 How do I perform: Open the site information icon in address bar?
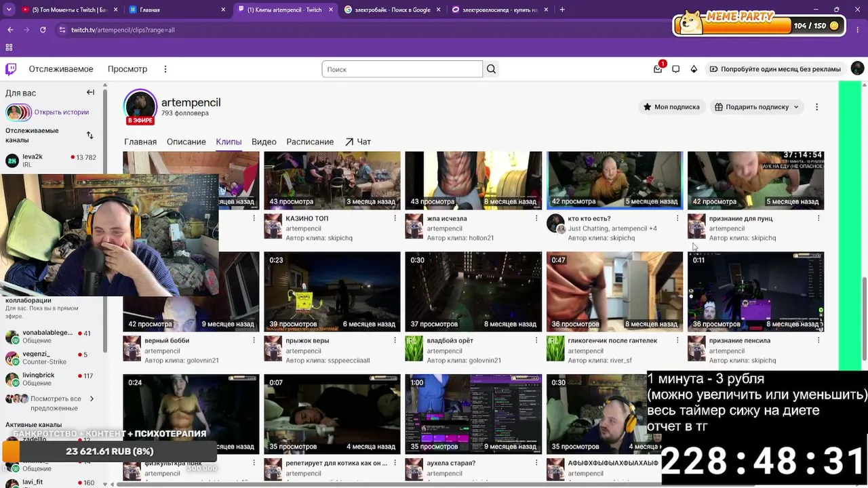62,30
